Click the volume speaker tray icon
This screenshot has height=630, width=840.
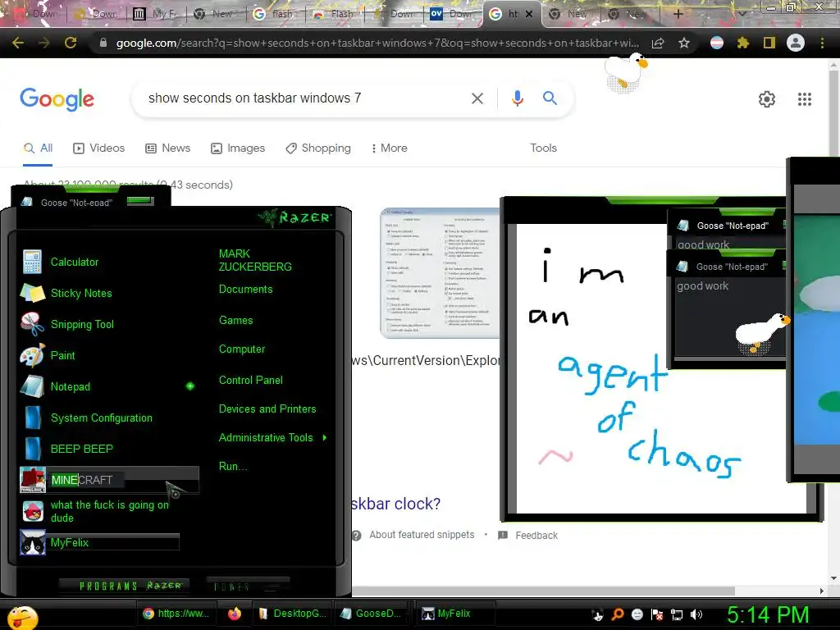pos(696,614)
